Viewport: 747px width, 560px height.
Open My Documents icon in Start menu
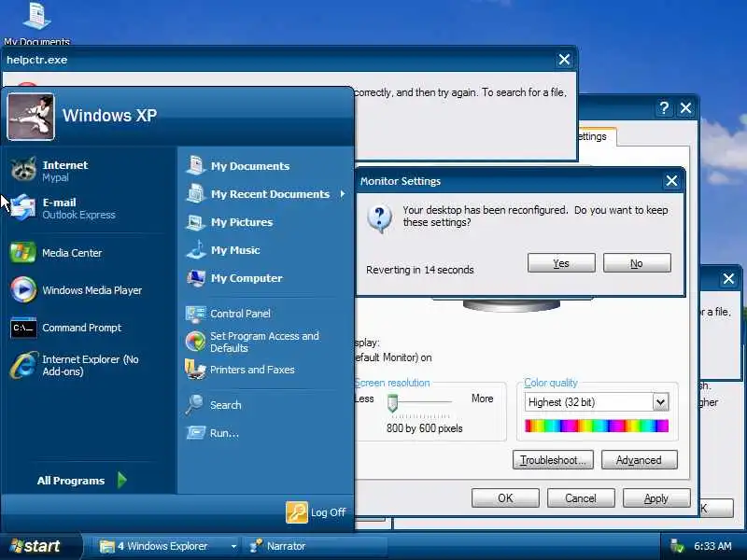click(195, 165)
